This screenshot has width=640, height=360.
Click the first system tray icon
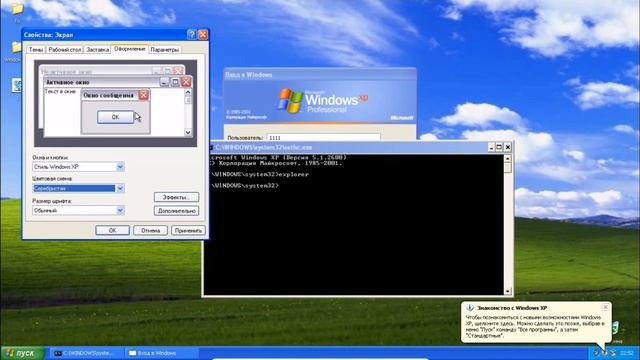click(x=596, y=353)
